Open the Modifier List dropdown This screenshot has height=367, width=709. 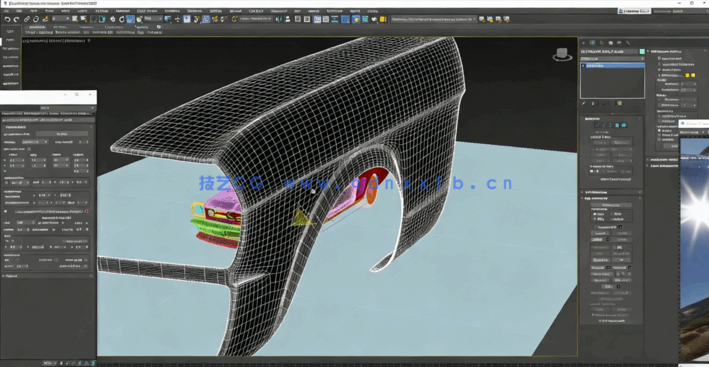(613, 59)
